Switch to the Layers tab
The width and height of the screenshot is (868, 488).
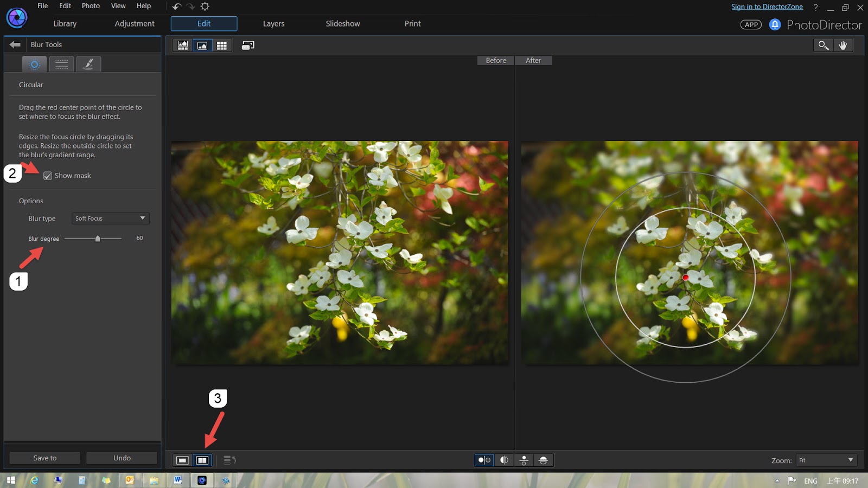click(273, 23)
